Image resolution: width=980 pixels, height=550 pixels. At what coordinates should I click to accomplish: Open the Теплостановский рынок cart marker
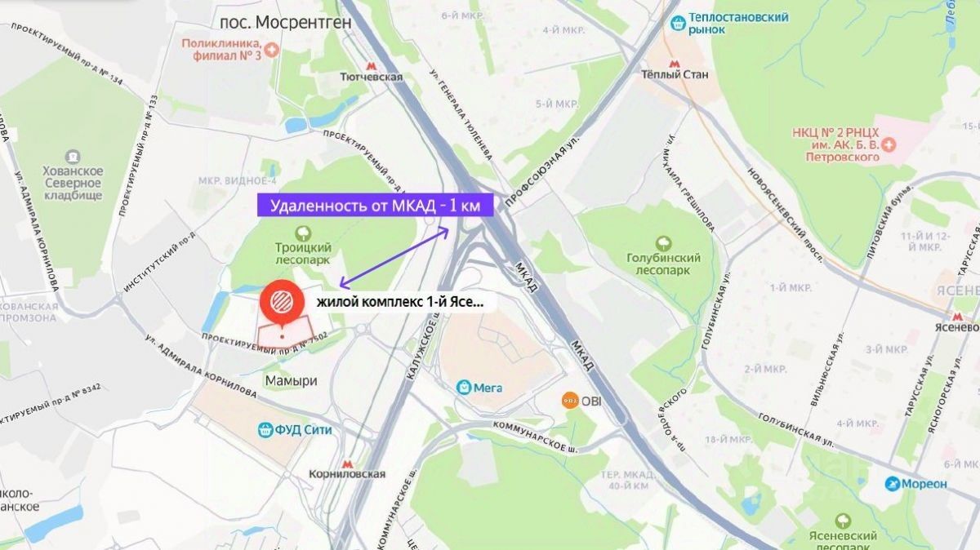[x=677, y=24]
